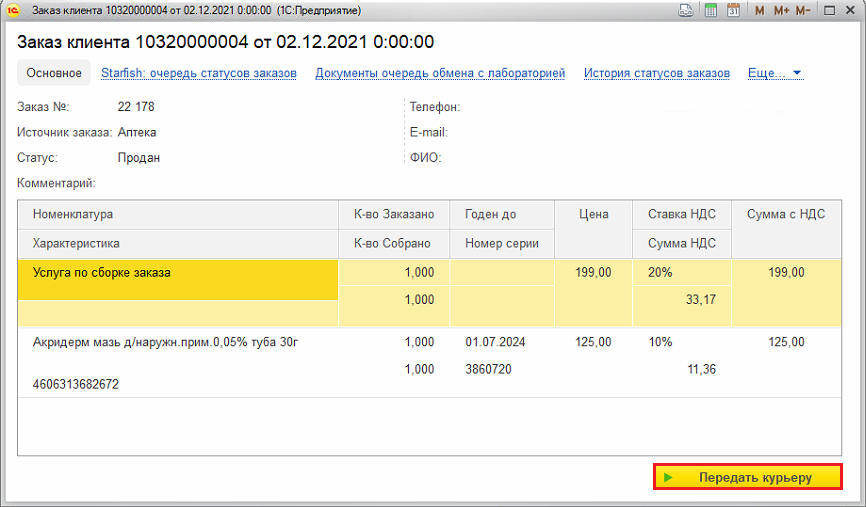Open "История статусов заказов" link

pos(656,73)
